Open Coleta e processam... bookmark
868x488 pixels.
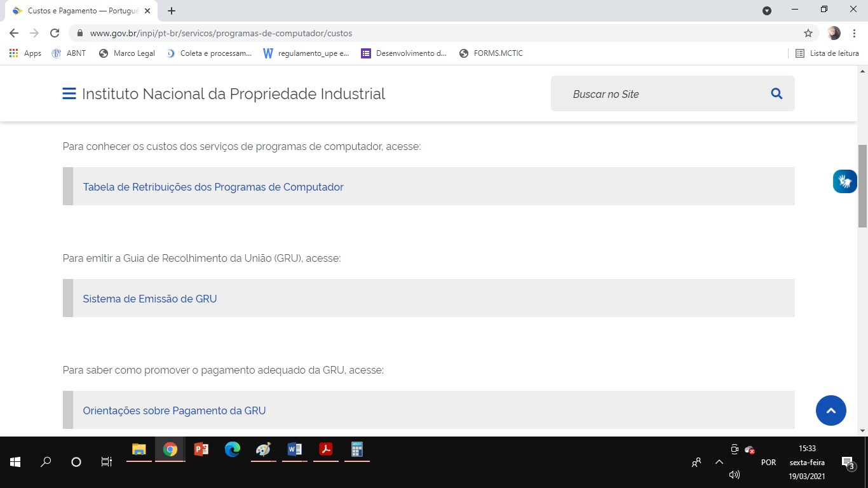coord(209,53)
